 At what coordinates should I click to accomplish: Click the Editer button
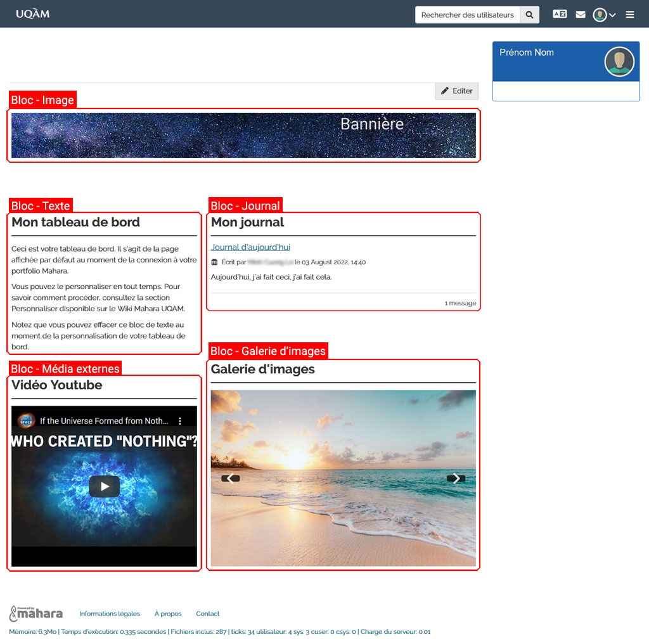click(456, 91)
